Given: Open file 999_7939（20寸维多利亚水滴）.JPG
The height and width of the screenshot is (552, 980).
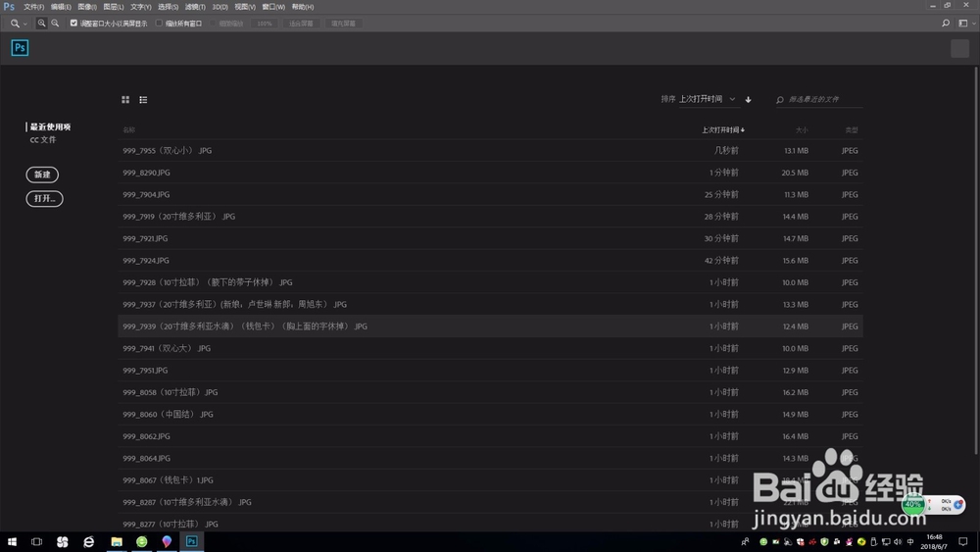Looking at the screenshot, I should point(490,326).
